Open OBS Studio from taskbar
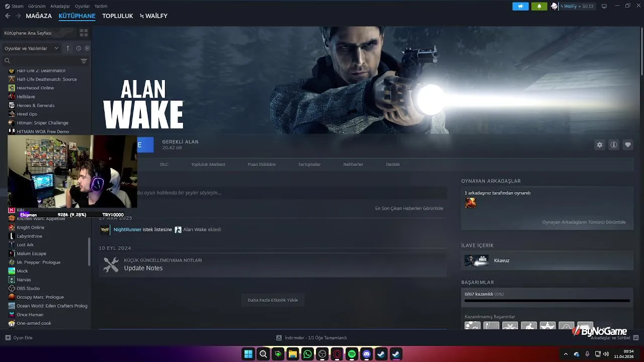The height and width of the screenshot is (362, 644). pos(322,354)
